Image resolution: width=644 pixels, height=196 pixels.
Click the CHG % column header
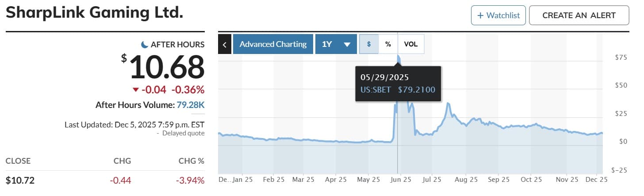pyautogui.click(x=191, y=161)
